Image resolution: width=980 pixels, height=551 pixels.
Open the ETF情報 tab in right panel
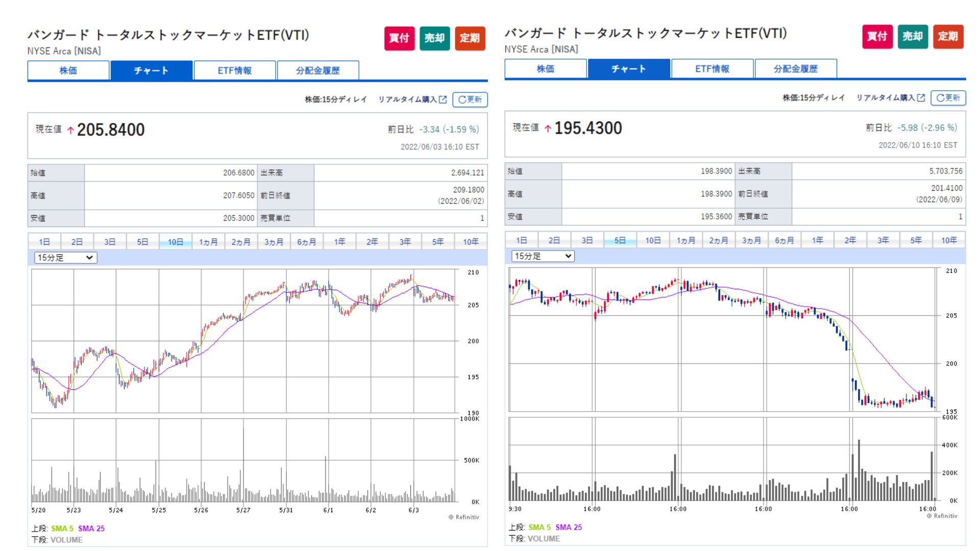[713, 68]
